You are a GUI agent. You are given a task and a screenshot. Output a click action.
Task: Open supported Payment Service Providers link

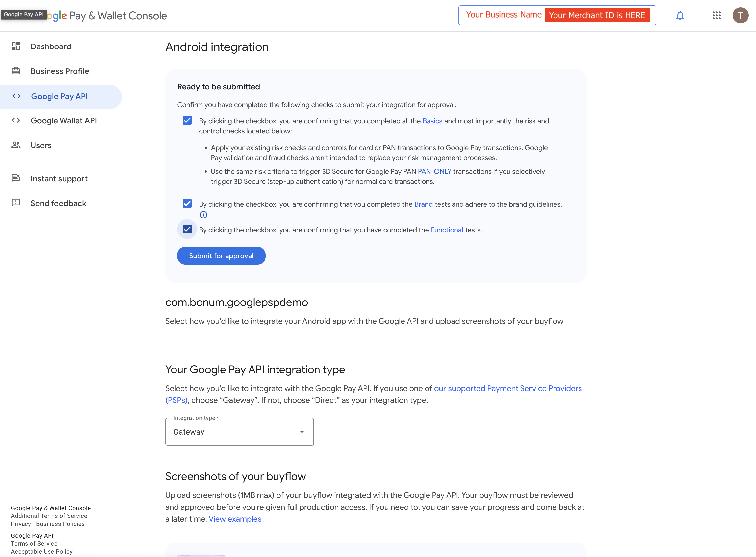click(507, 388)
